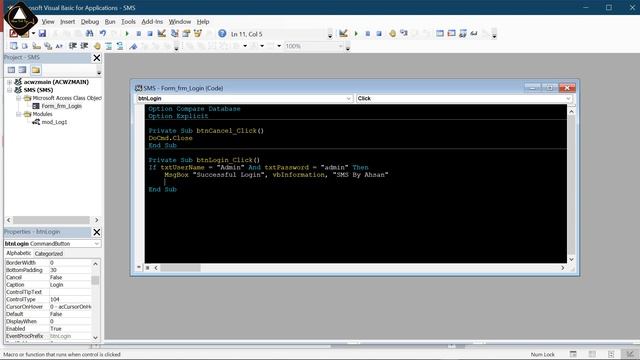Click the Reset icon left of Ln 11
Viewport: 640px width, 360px height.
coord(150,33)
